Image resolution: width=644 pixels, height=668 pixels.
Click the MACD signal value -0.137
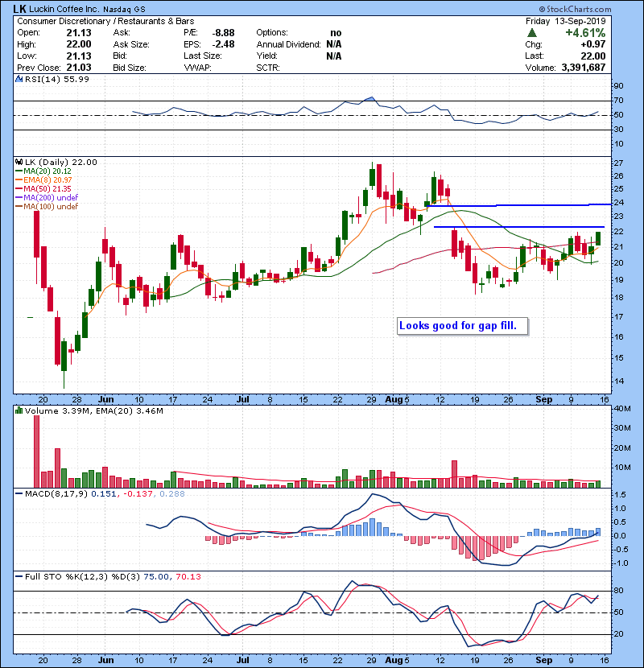[x=138, y=494]
